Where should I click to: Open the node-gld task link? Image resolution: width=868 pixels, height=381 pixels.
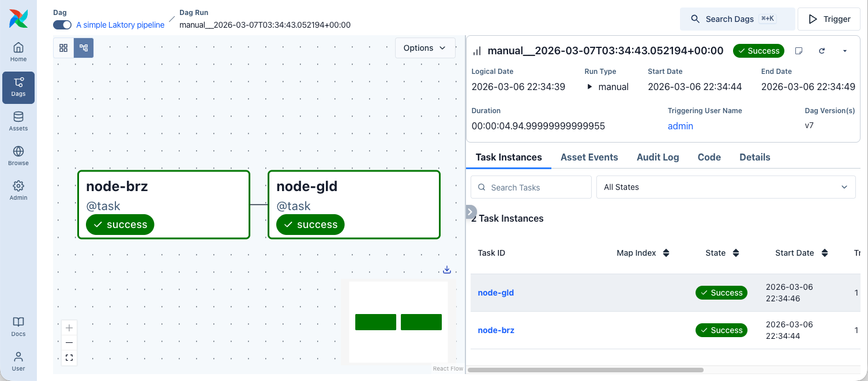[495, 293]
